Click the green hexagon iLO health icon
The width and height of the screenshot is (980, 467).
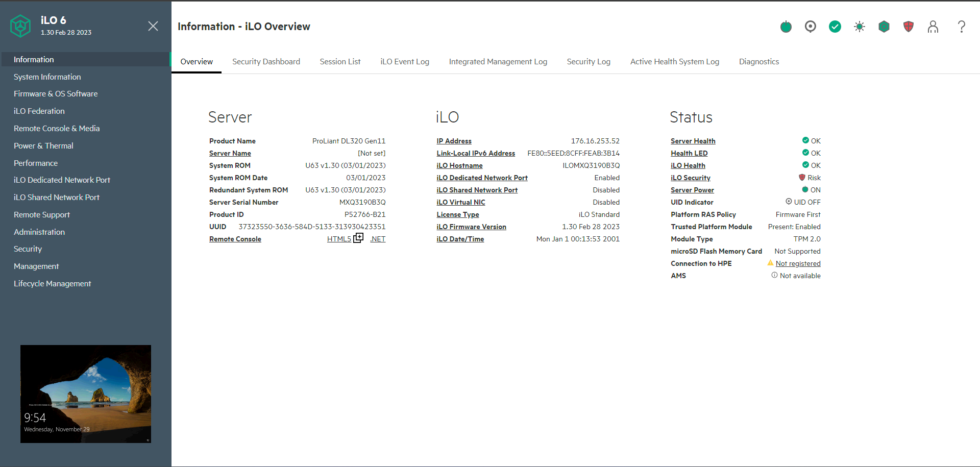[884, 27]
